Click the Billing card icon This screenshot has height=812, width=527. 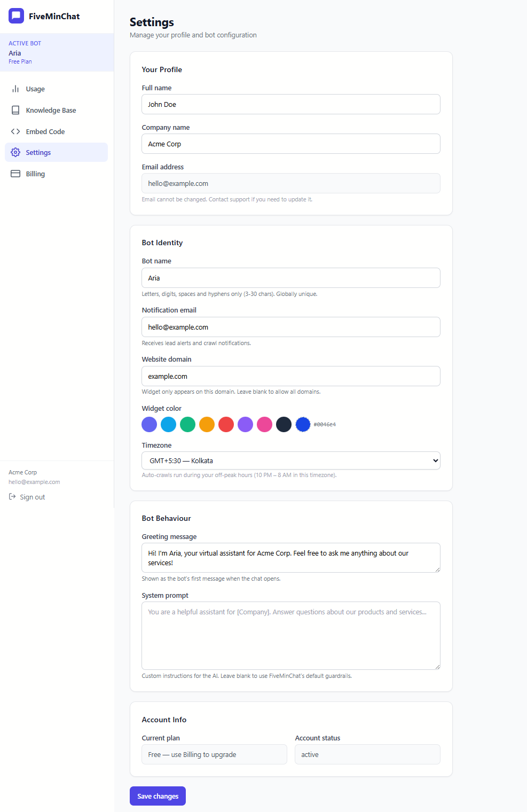(x=15, y=174)
